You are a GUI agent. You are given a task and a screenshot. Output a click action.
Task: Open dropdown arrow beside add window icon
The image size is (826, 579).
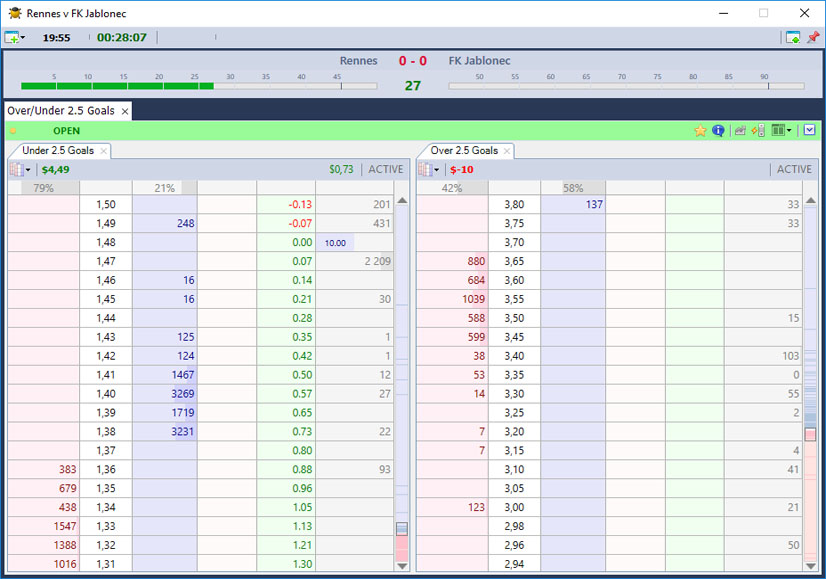(x=23, y=38)
